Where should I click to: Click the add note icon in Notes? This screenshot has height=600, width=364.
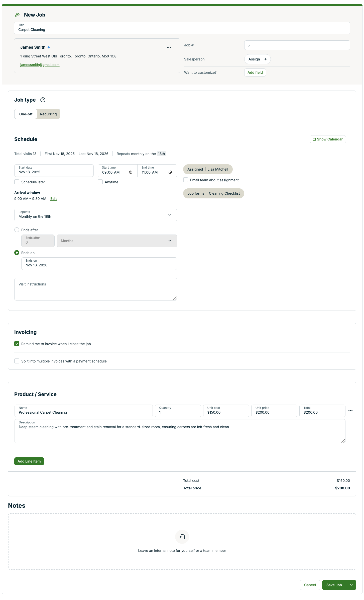point(182,537)
